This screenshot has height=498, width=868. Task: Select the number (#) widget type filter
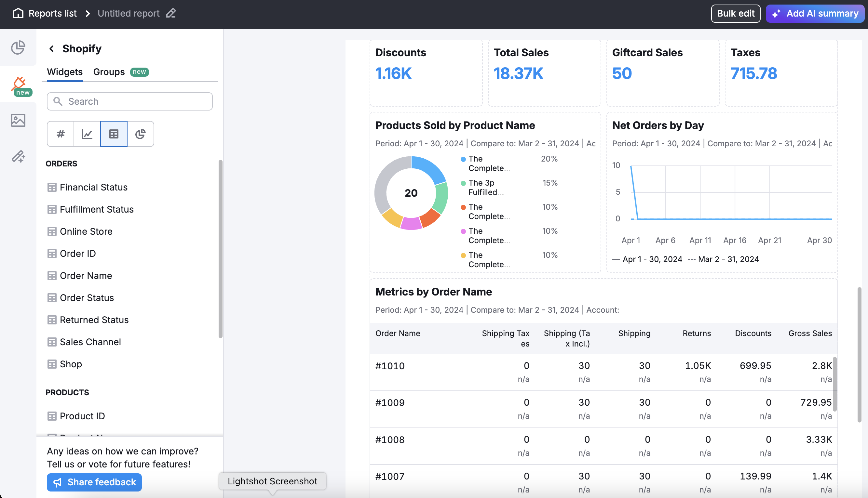61,134
